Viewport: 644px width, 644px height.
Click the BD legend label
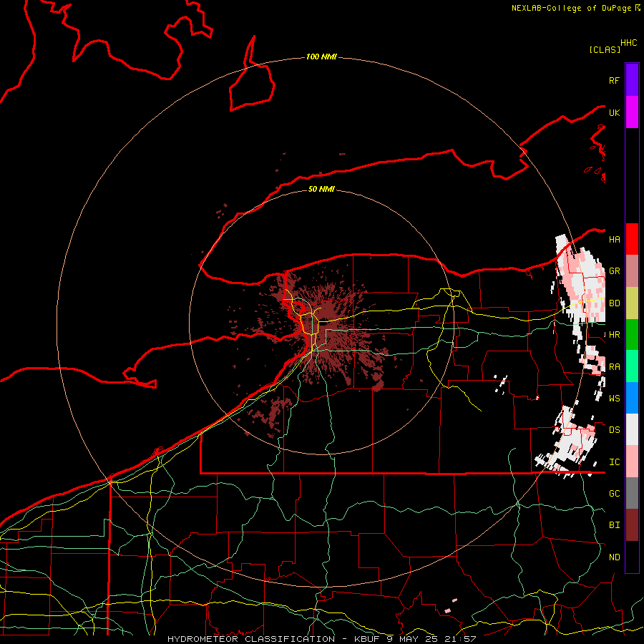615,303
